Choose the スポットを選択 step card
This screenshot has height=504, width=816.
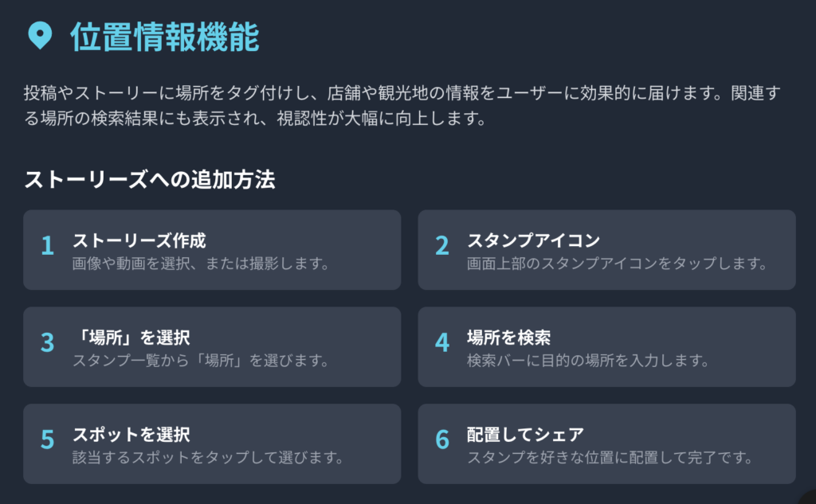coord(212,444)
